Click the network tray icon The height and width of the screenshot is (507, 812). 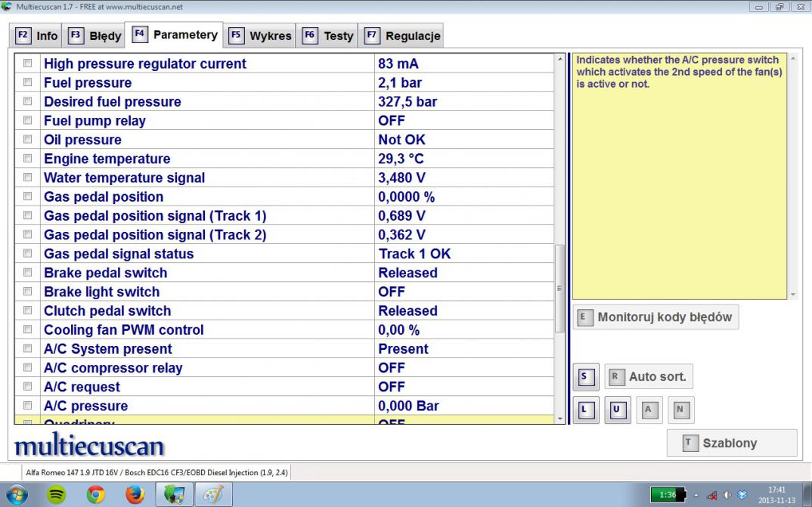[x=712, y=495]
